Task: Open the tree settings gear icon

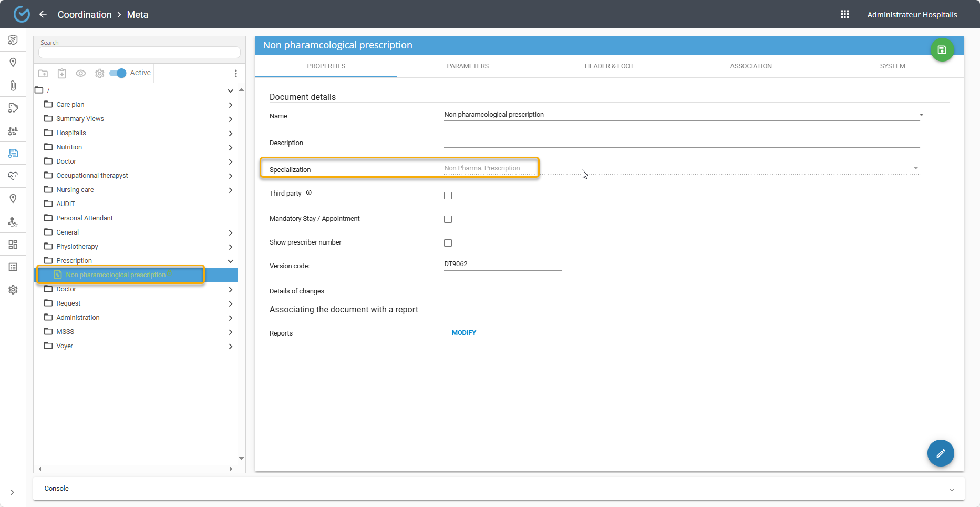Action: [x=99, y=74]
